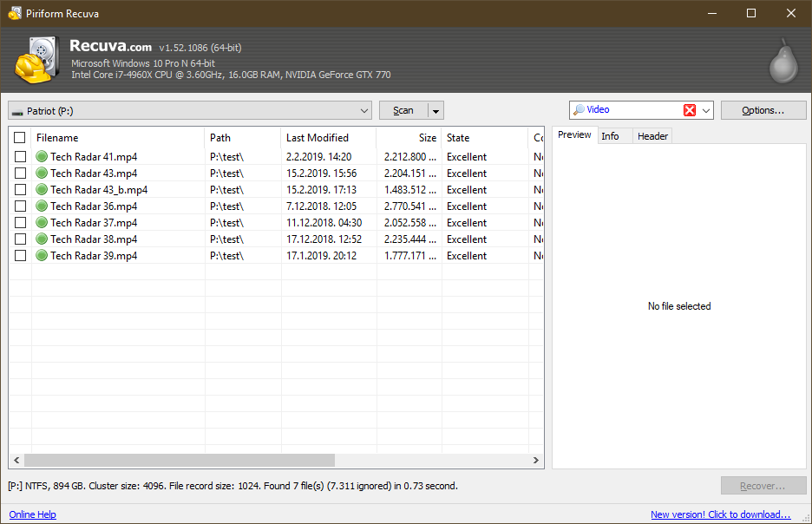Viewport: 812px width, 524px height.
Task: Check the box for Tech Radar 43.mp4
Action: click(x=20, y=173)
